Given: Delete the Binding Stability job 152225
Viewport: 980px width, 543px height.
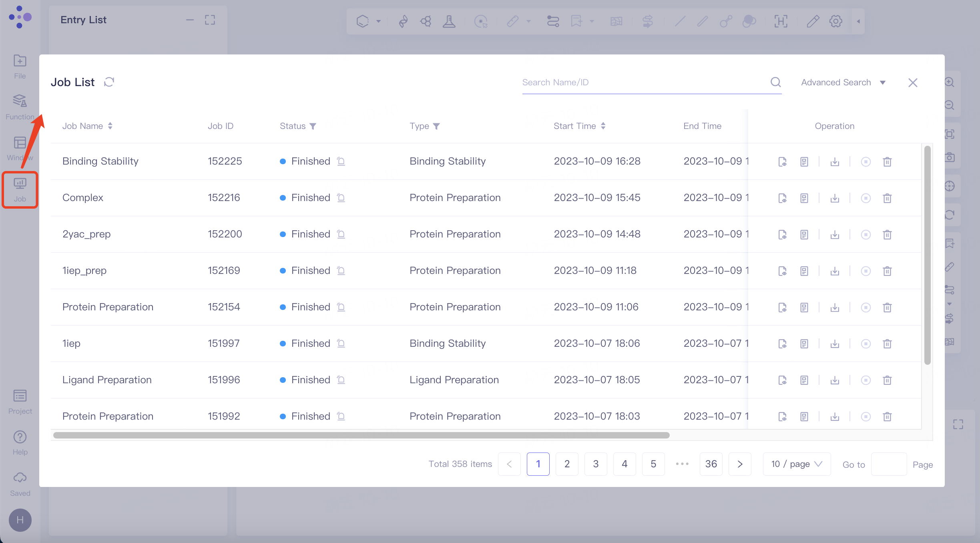Looking at the screenshot, I should [887, 162].
